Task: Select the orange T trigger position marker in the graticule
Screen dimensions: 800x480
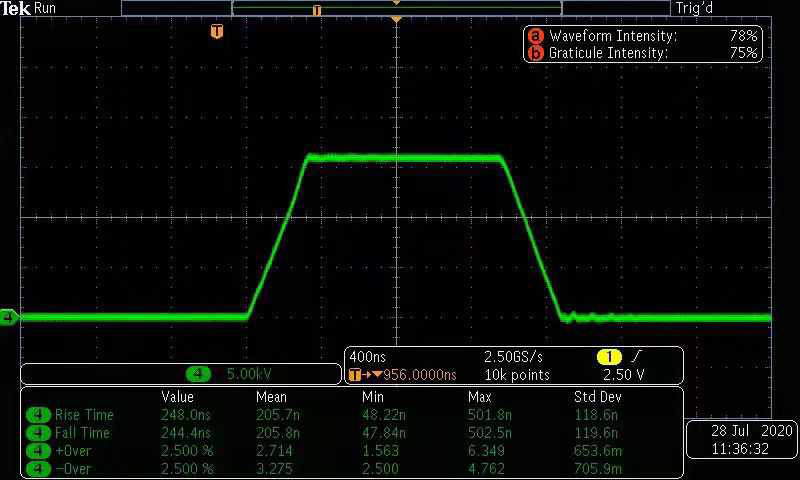Action: 217,32
